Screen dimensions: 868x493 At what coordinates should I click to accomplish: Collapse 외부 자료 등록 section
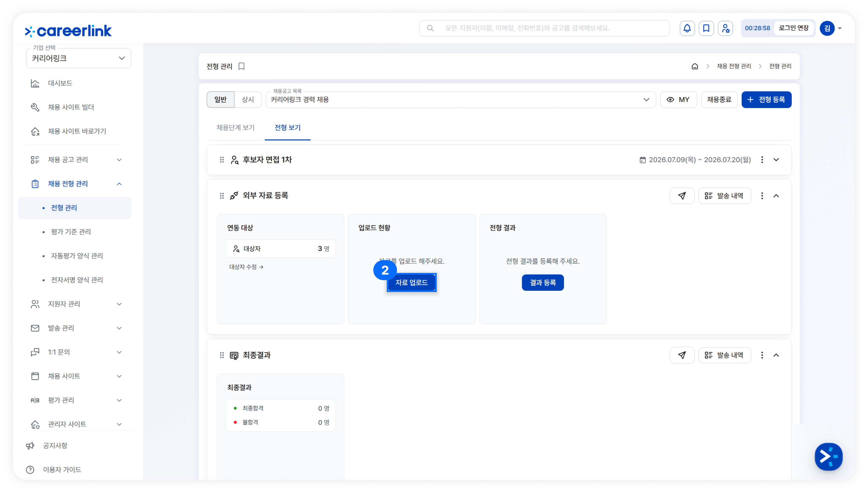(x=776, y=196)
